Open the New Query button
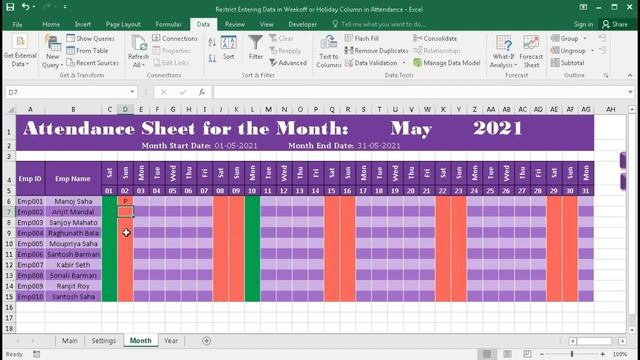 (52, 51)
